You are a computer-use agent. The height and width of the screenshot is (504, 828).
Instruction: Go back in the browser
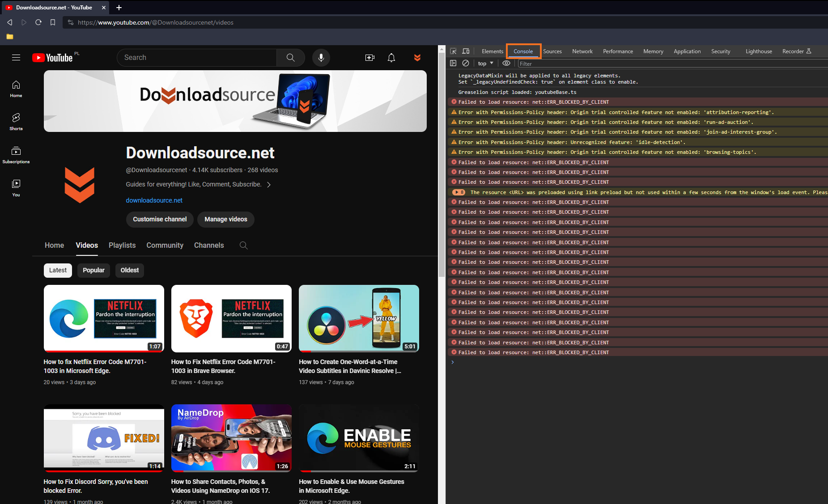pyautogui.click(x=10, y=22)
